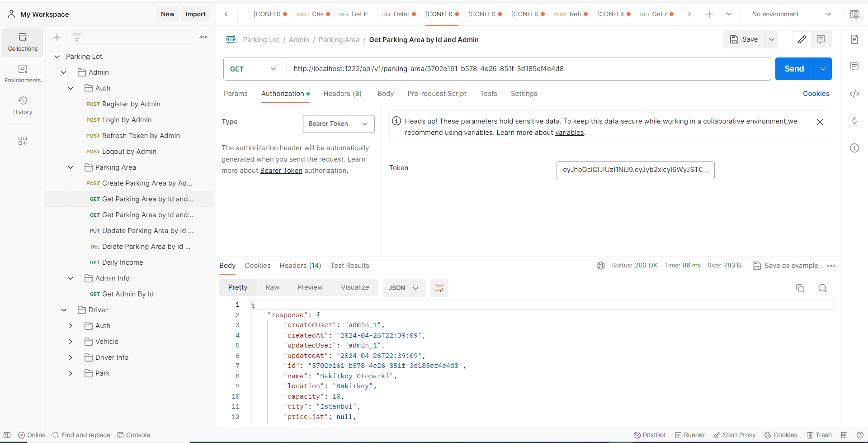Open the Cookies link beside request tabs

816,94
